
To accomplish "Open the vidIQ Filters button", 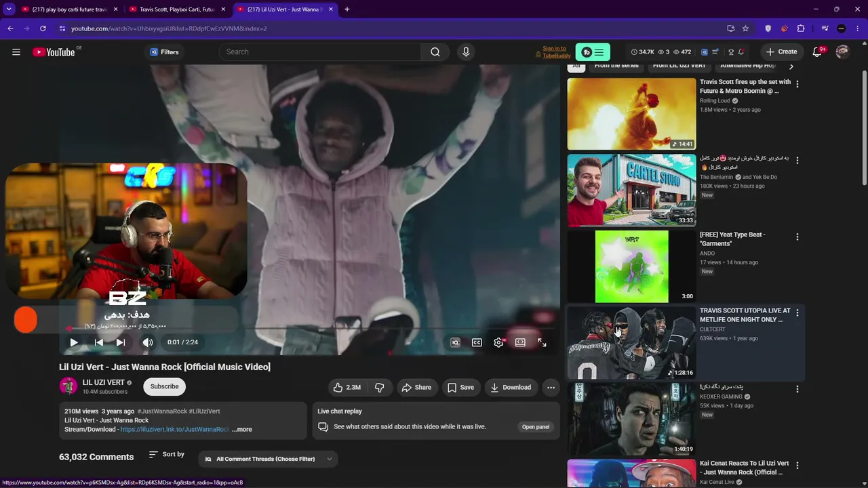I will (164, 52).
